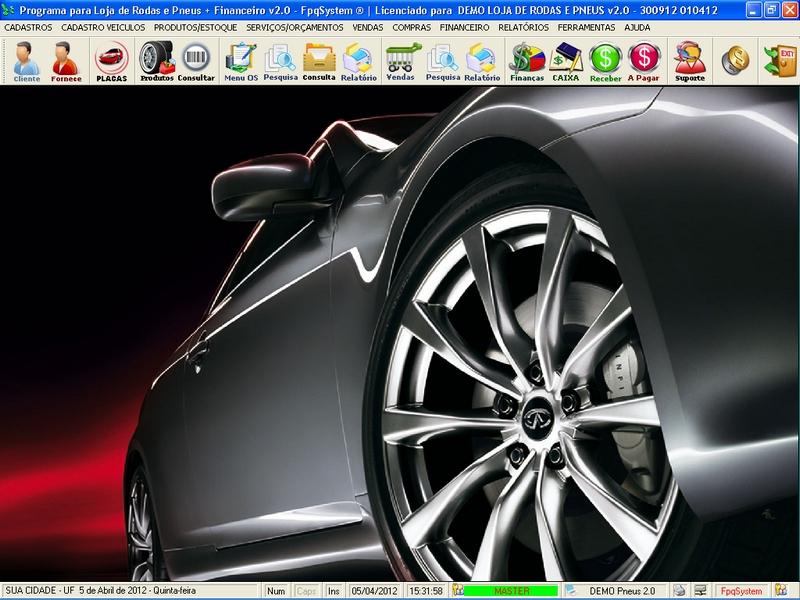Click the Receber green dollar icon
Viewport: 800px width, 600px height.
[605, 61]
